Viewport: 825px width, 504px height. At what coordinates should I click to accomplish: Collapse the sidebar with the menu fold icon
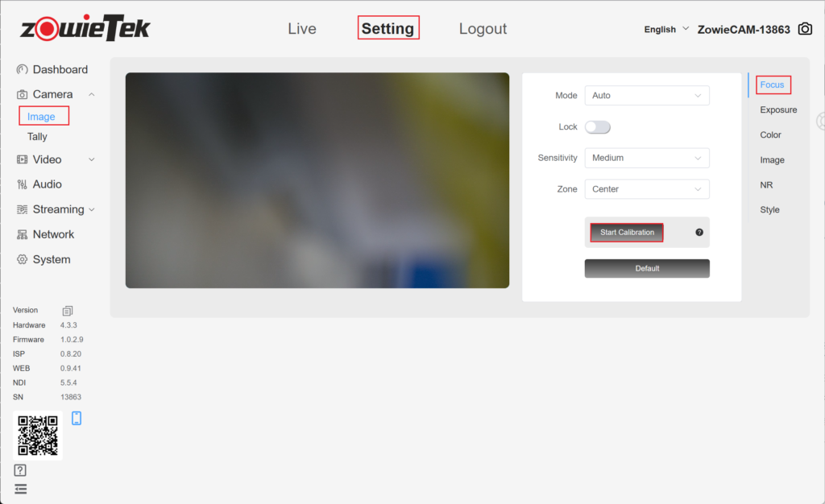(x=20, y=489)
